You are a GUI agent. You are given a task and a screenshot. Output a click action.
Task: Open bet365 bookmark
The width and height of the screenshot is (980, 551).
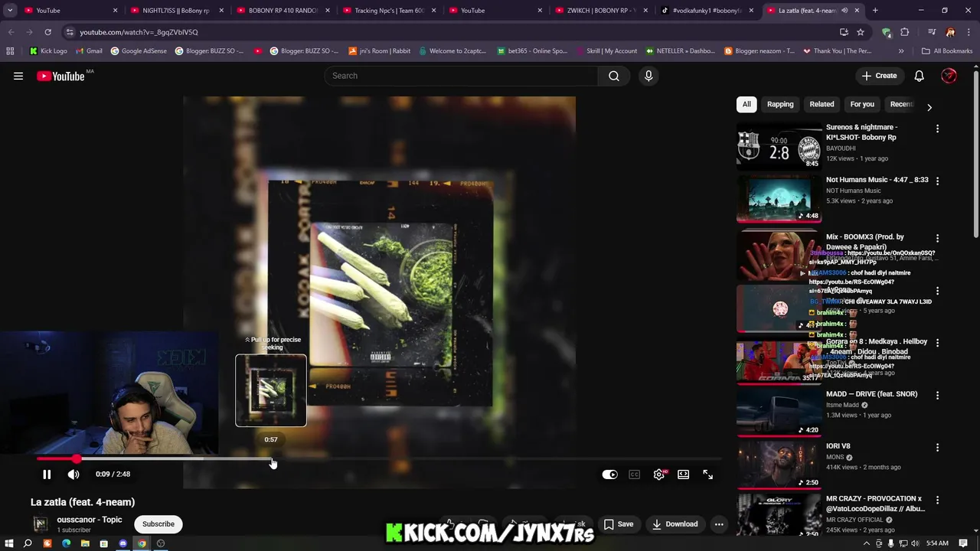(x=531, y=51)
